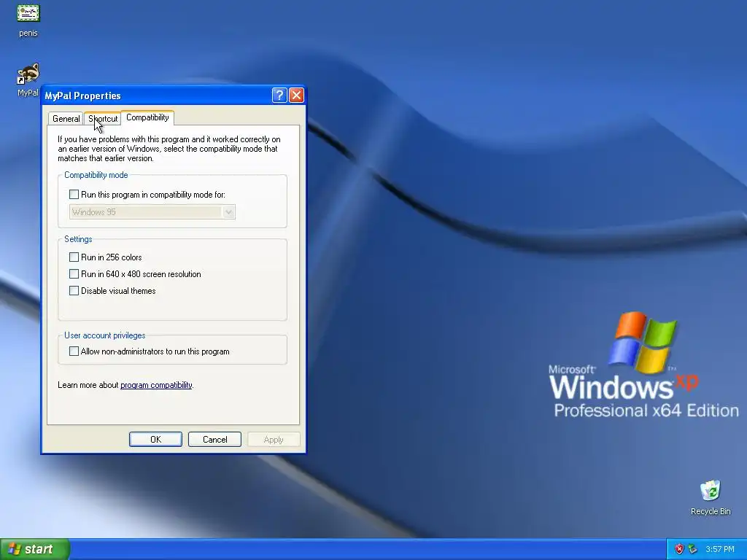This screenshot has width=747, height=560.
Task: Click the 3:57 PM taskbar clock
Action: point(720,549)
